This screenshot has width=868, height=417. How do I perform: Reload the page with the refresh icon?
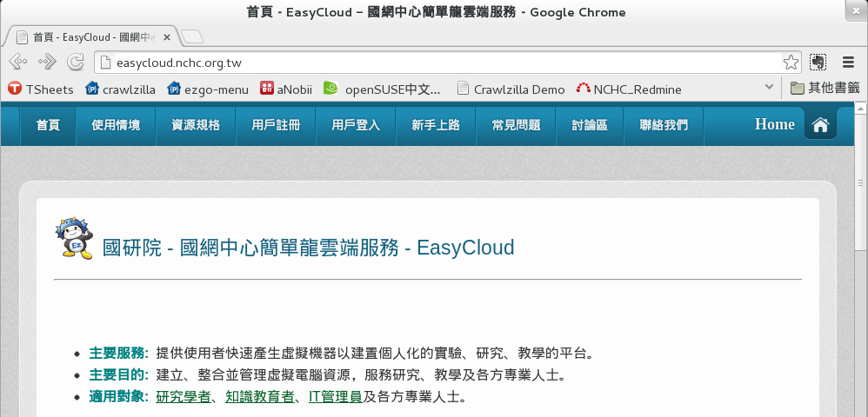coord(76,62)
